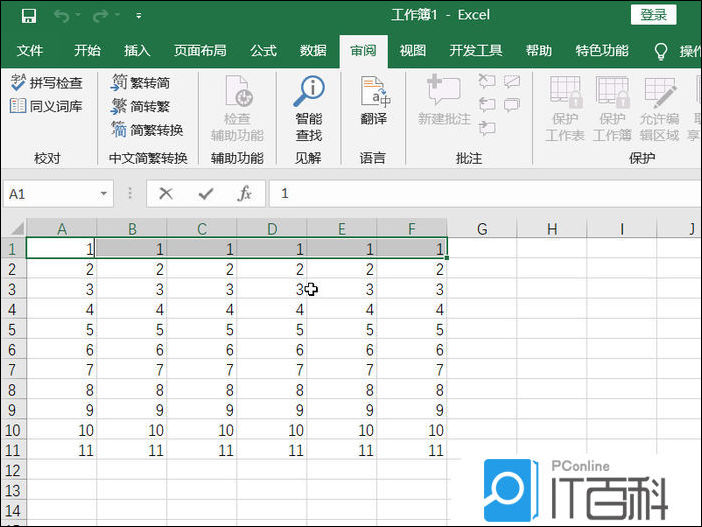Viewport: 702px width, 527px height.
Task: Click cell B2 containing 2
Action: pos(132,269)
